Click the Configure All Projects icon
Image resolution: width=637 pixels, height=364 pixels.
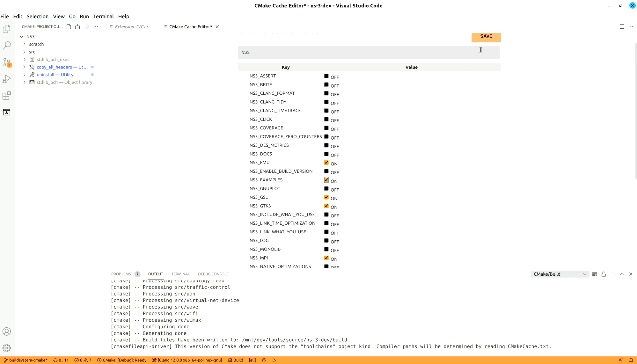(x=69, y=26)
